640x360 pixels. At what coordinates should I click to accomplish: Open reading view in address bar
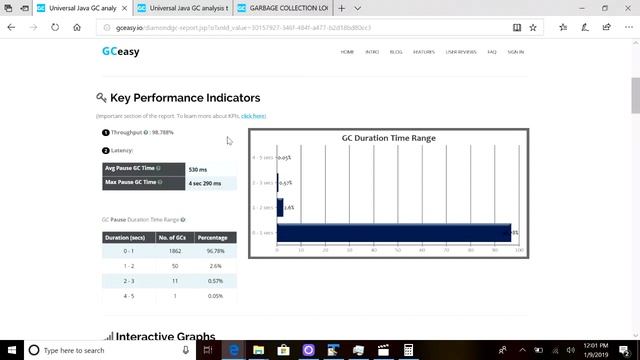[517, 27]
